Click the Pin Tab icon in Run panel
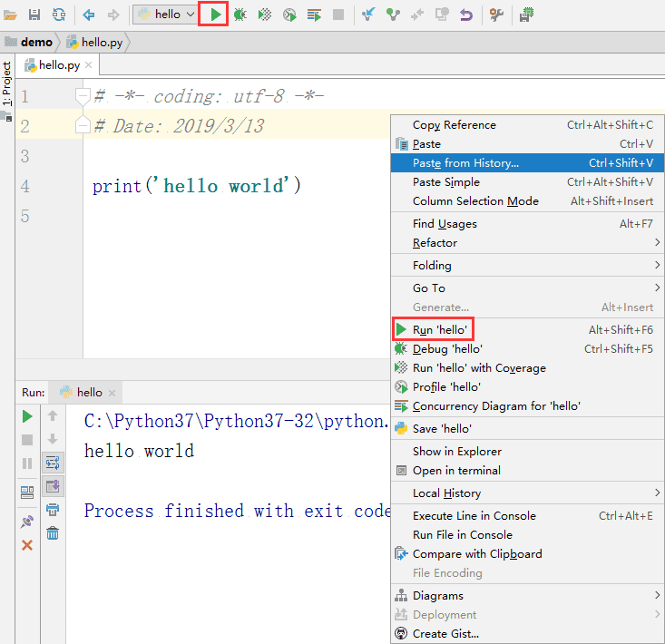Viewport: 665px width, 644px height. tap(27, 522)
